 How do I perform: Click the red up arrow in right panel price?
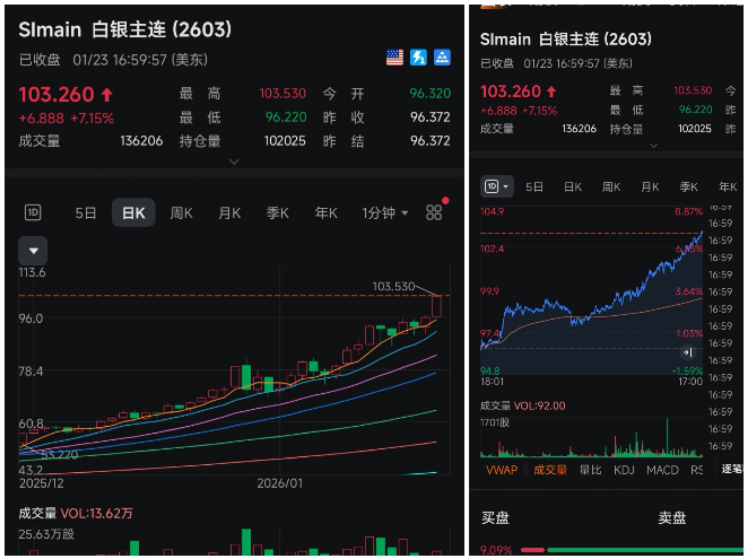(551, 92)
